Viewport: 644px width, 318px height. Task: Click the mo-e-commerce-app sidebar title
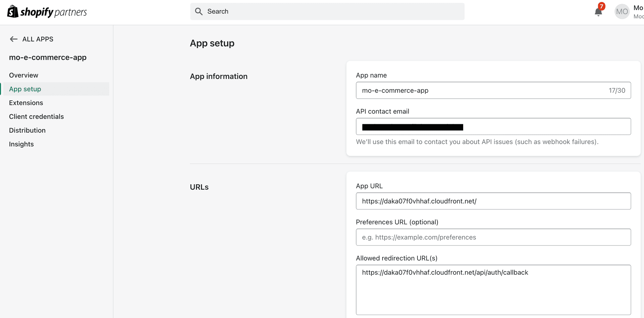[48, 57]
